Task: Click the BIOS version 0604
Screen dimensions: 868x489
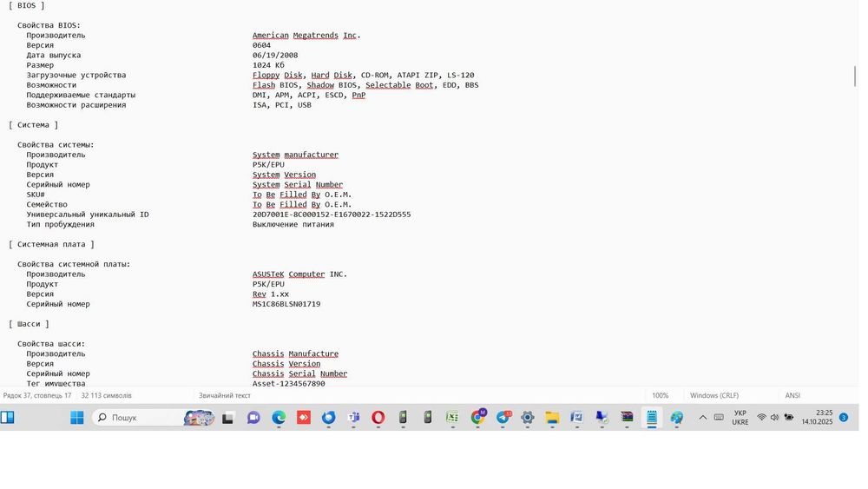Action: [x=261, y=45]
